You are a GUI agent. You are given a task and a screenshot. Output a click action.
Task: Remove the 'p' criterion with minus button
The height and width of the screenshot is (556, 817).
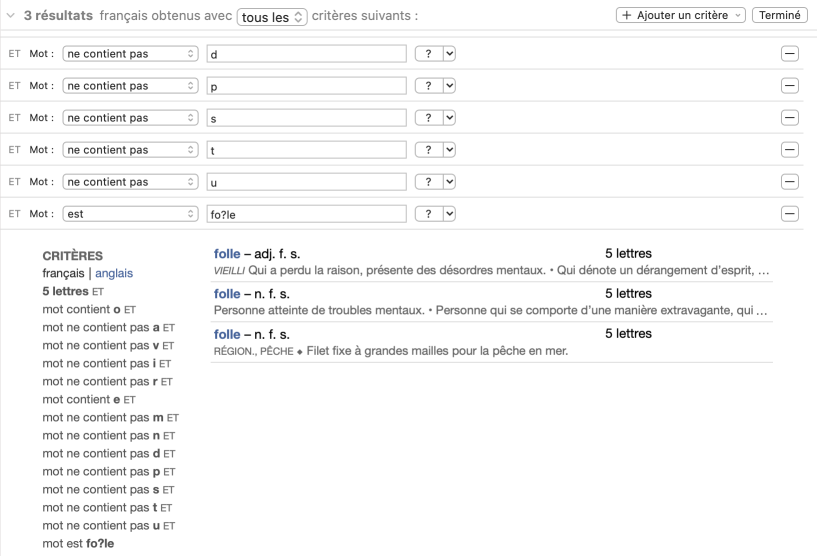pyautogui.click(x=789, y=86)
